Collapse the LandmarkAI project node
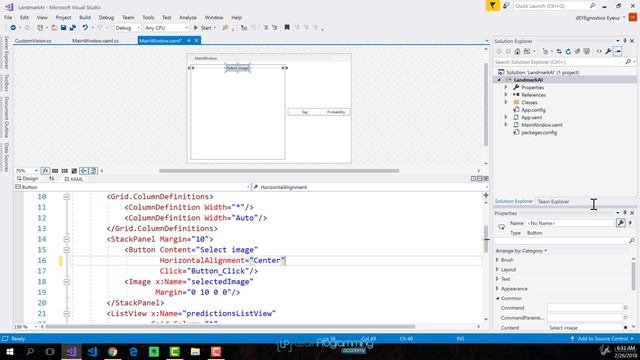The width and height of the screenshot is (640, 360). [499, 80]
